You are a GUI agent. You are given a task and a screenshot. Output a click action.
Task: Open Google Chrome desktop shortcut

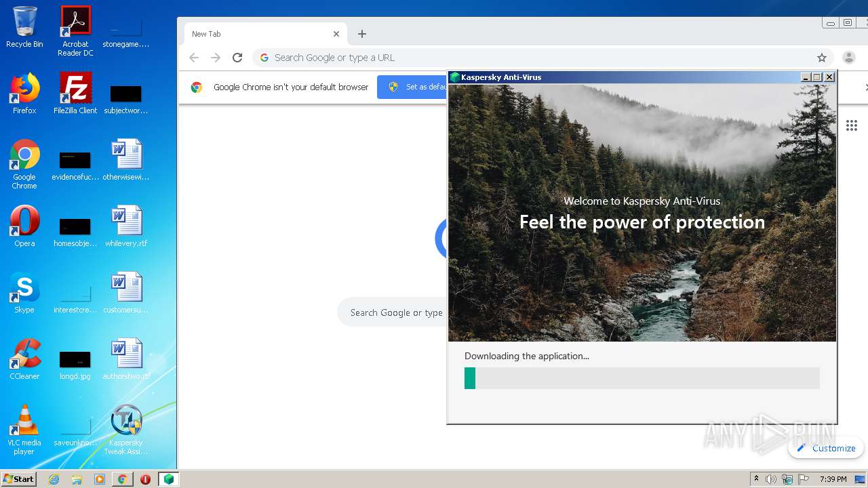click(24, 164)
